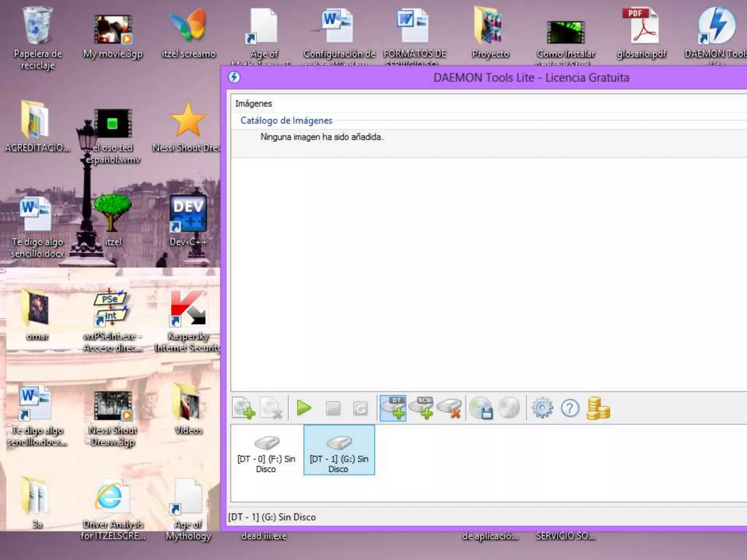Screen dimensions: 747x560
Task: Select virtual drive DT-1 (G:)
Action: click(339, 451)
